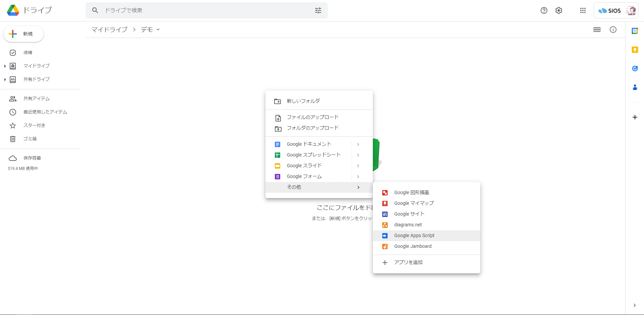Select diagrams.net text in submenu
Screen dimensions: 644x315
point(408,225)
